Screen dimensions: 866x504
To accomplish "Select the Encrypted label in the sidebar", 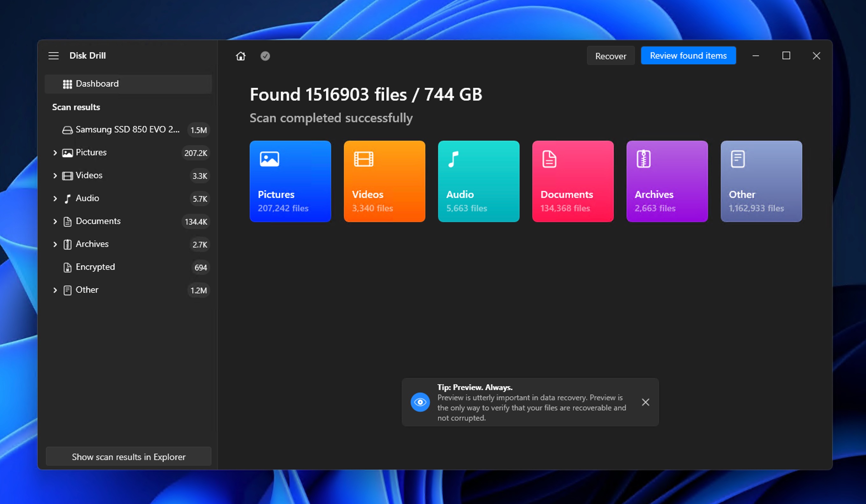I will pyautogui.click(x=95, y=267).
